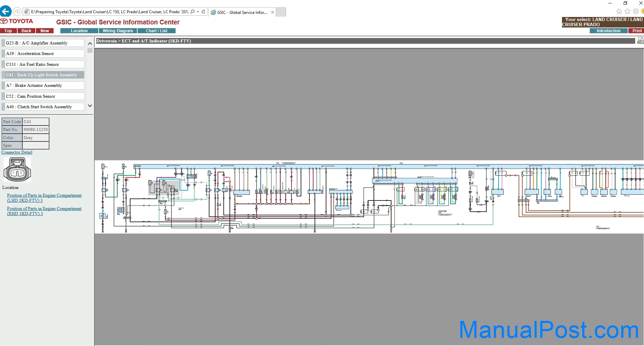The height and width of the screenshot is (346, 644).
Task: Select the GSIC - Global Service Infor... tab
Action: 242,12
